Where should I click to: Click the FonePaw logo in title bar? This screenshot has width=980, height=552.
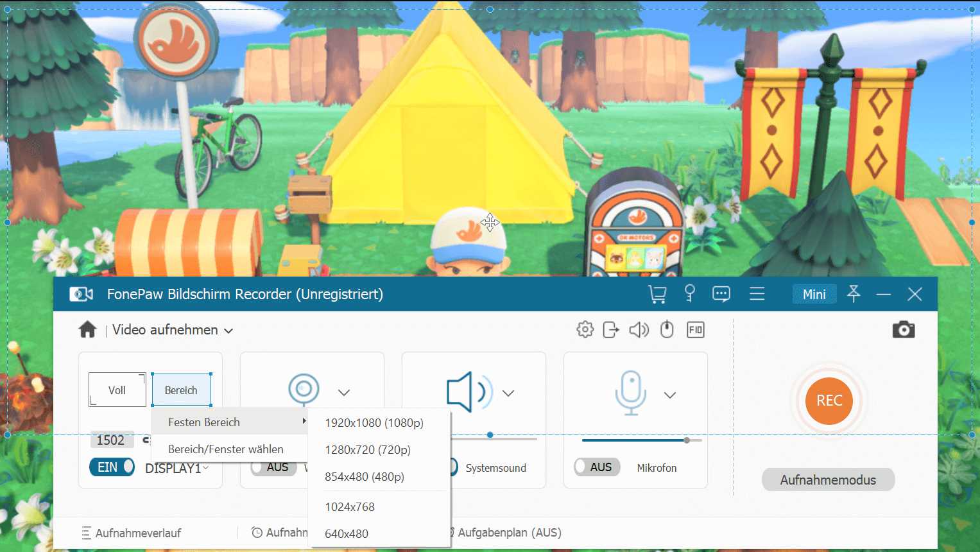click(82, 294)
